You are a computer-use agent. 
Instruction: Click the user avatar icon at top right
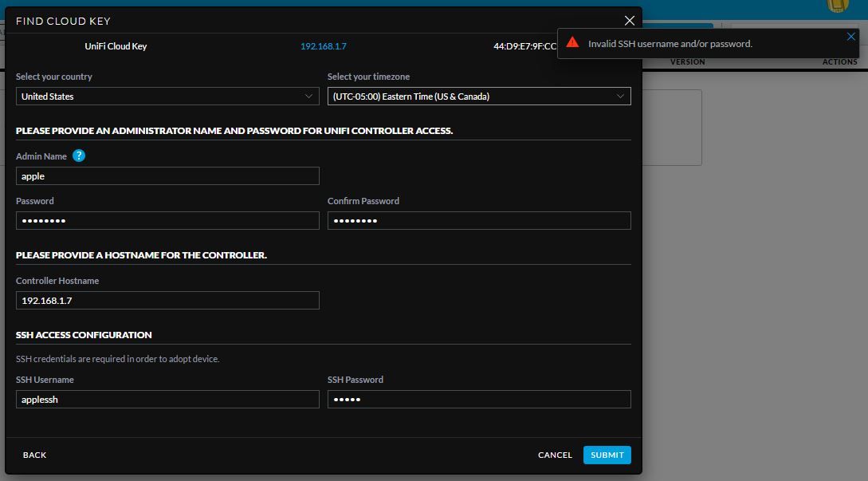[838, 5]
